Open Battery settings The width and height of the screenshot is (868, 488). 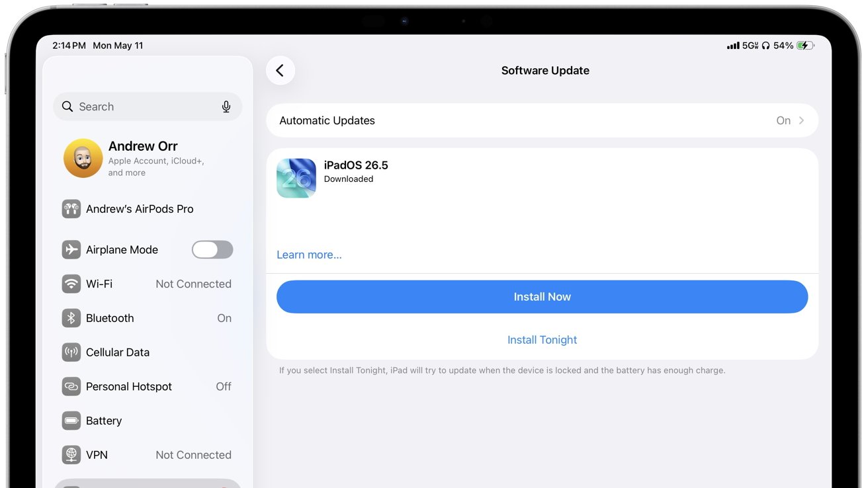148,421
